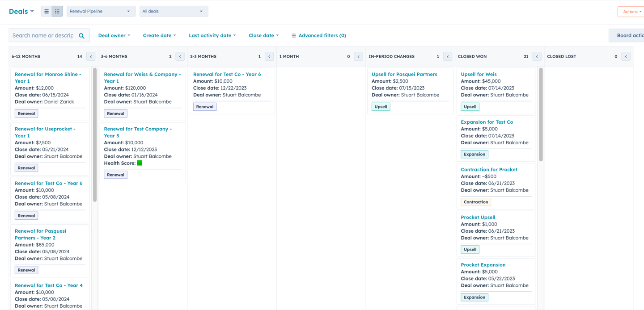Open the Actions dropdown button
This screenshot has height=310, width=644.
(x=631, y=12)
